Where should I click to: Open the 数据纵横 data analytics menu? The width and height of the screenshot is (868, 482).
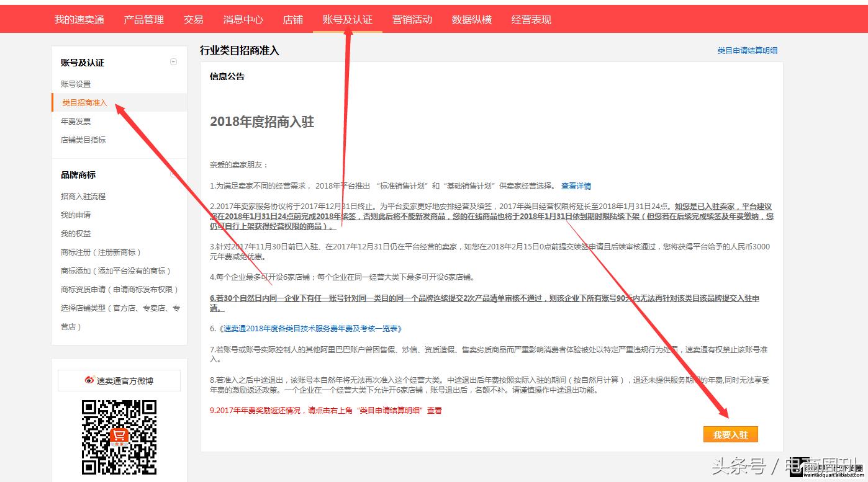tap(471, 19)
